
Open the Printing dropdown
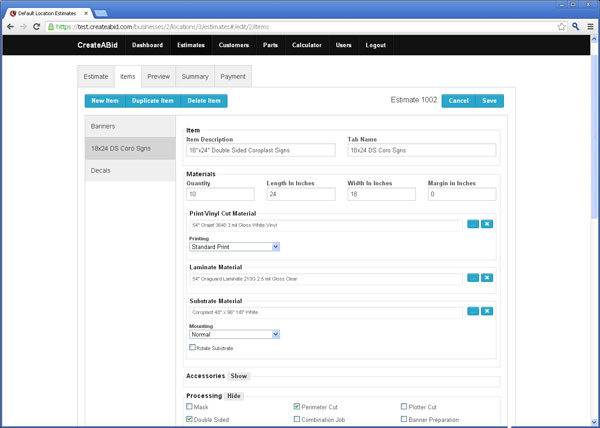click(234, 246)
